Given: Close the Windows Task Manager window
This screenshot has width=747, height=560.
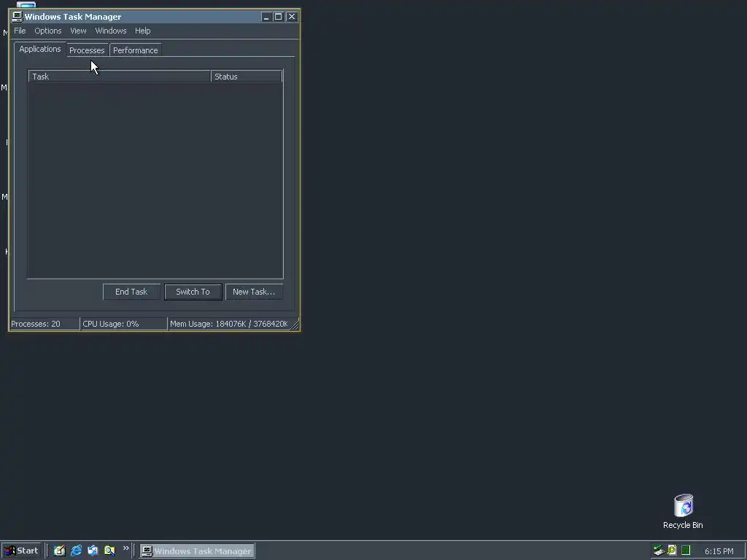Looking at the screenshot, I should click(x=292, y=17).
